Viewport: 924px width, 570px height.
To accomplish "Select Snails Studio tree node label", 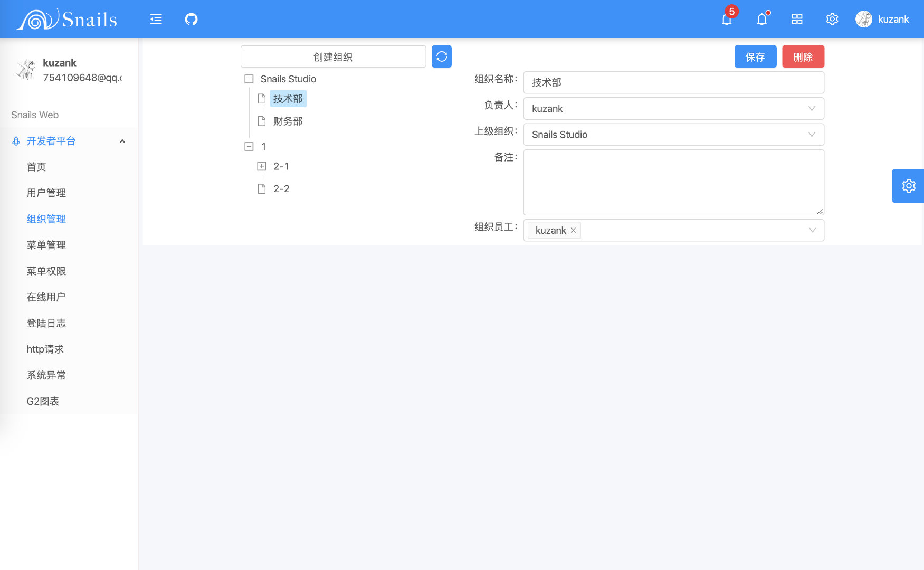I will 288,79.
